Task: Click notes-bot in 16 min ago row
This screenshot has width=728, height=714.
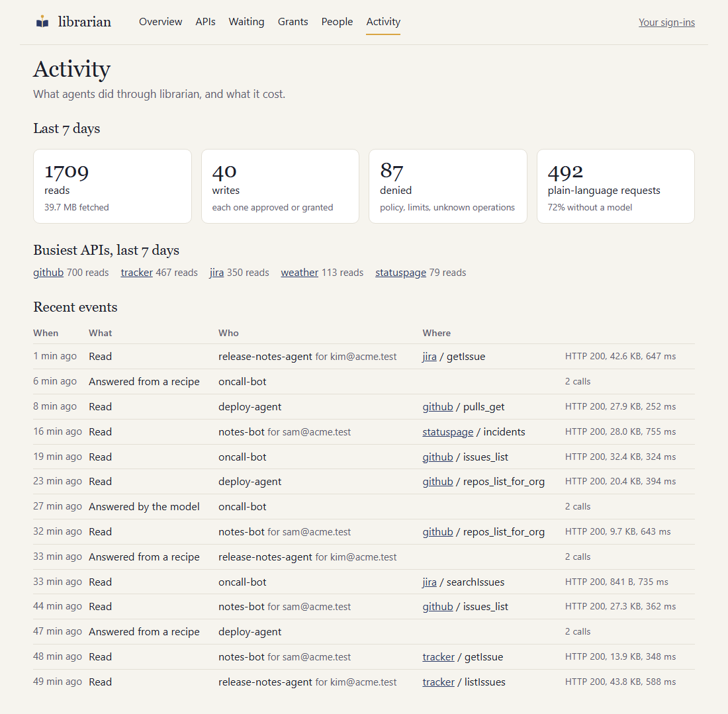Action: click(x=242, y=431)
